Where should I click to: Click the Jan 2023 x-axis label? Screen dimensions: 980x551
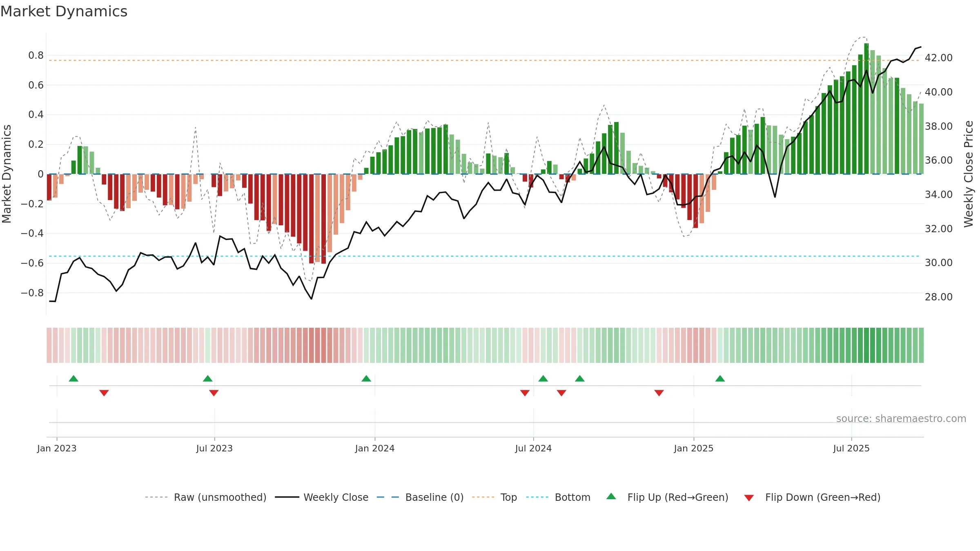click(x=57, y=448)
